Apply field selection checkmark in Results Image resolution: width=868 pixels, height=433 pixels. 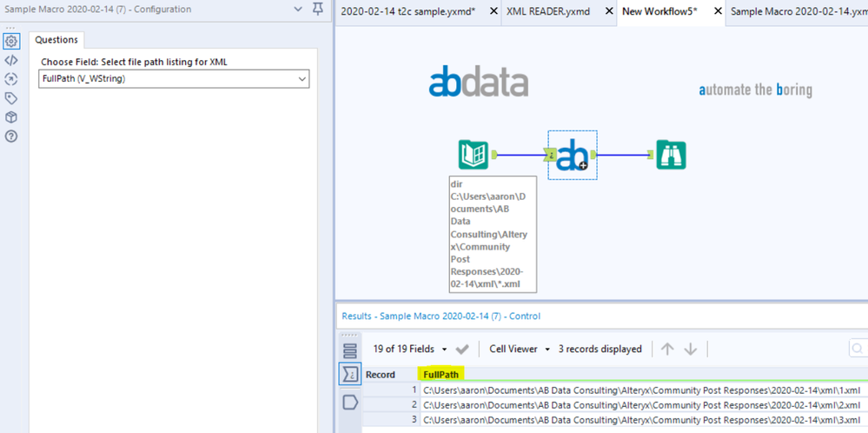pyautogui.click(x=461, y=350)
